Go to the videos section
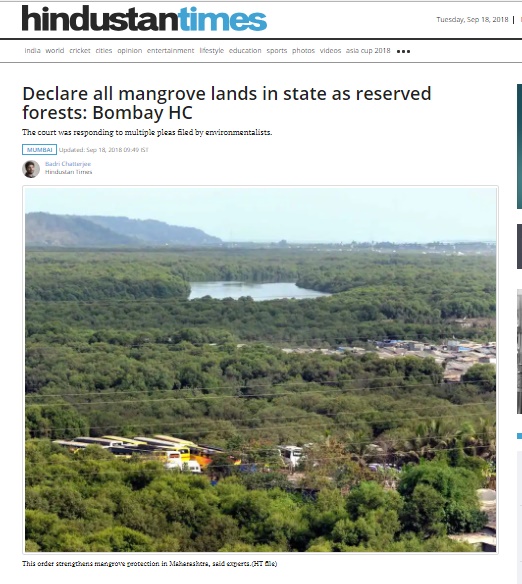This screenshot has height=584, width=522. coord(330,51)
